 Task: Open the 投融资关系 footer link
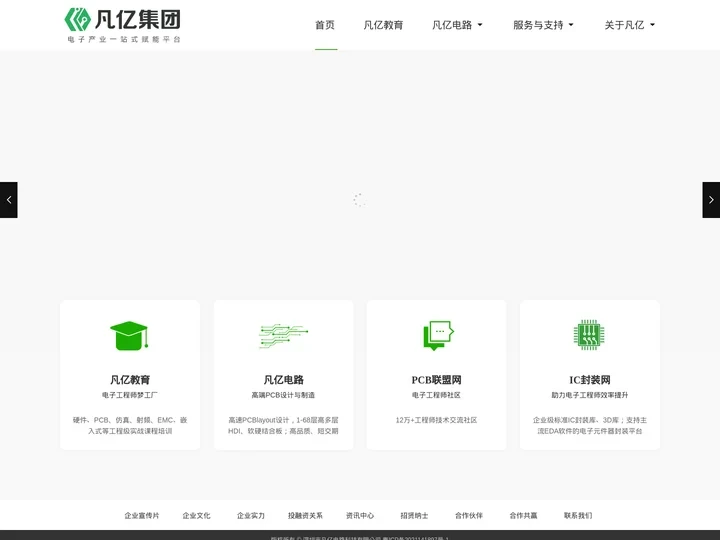[x=305, y=516]
